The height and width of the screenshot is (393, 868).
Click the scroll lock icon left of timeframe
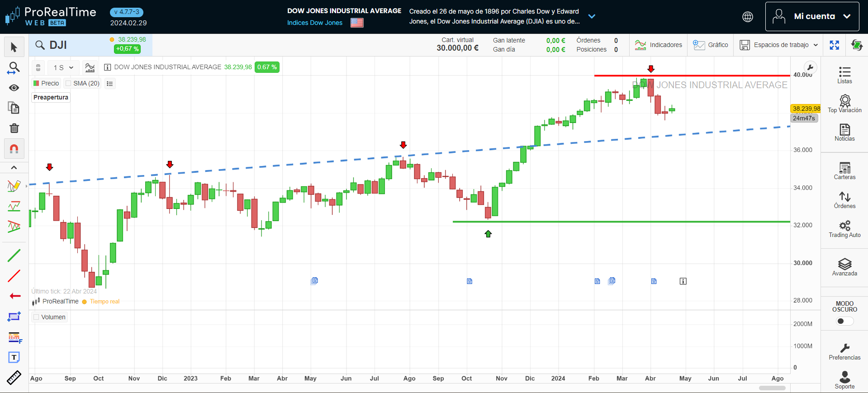pyautogui.click(x=38, y=67)
